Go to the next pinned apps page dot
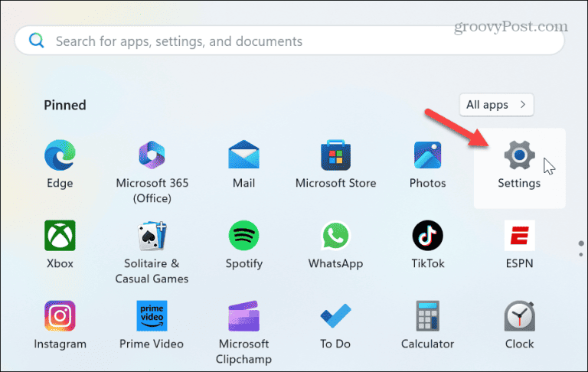This screenshot has width=588, height=372. [581, 255]
